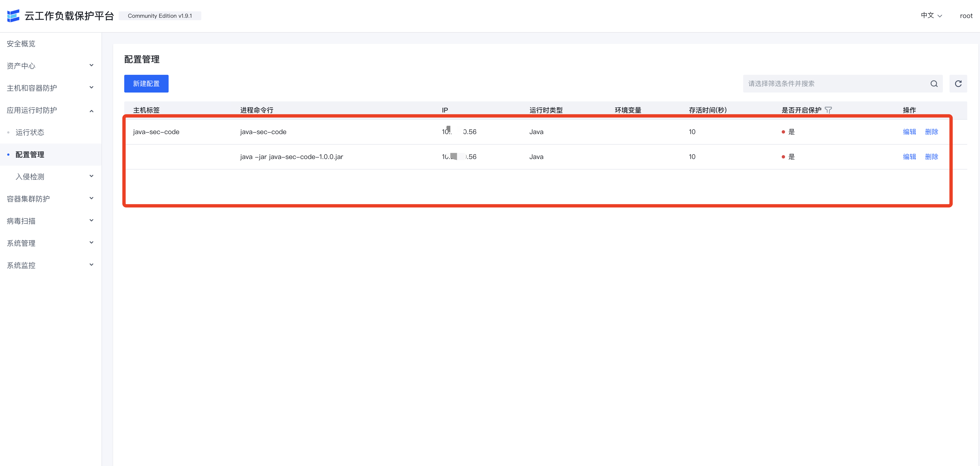Open 系统管理 menu in sidebar
The height and width of the screenshot is (466, 980).
click(21, 243)
